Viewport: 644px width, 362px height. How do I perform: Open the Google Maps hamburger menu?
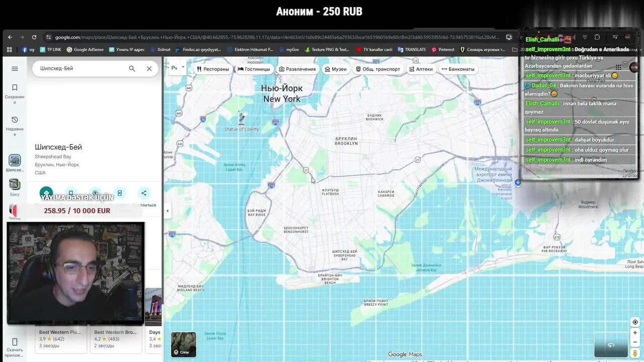coord(15,69)
